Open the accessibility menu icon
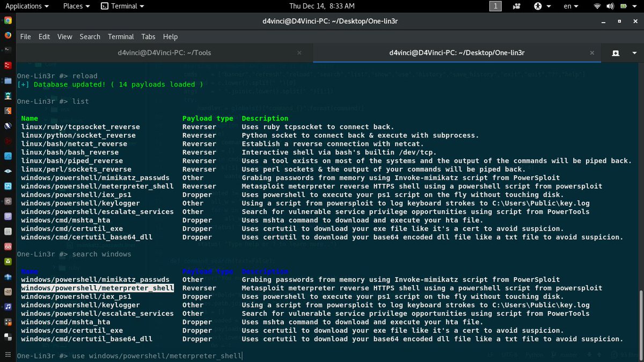The width and height of the screenshot is (644, 362). [x=538, y=6]
